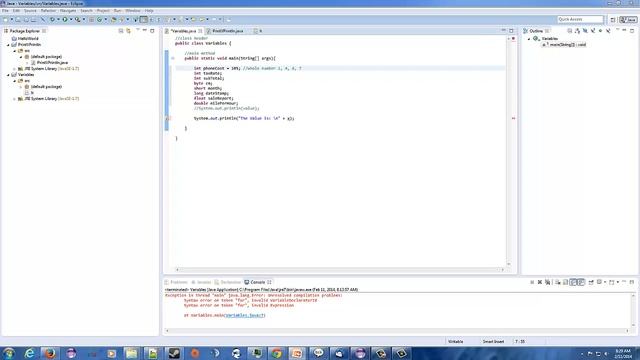Click the red error mark on overview ruler
Image resolution: width=640 pixels, height=360 pixels.
pyautogui.click(x=513, y=118)
